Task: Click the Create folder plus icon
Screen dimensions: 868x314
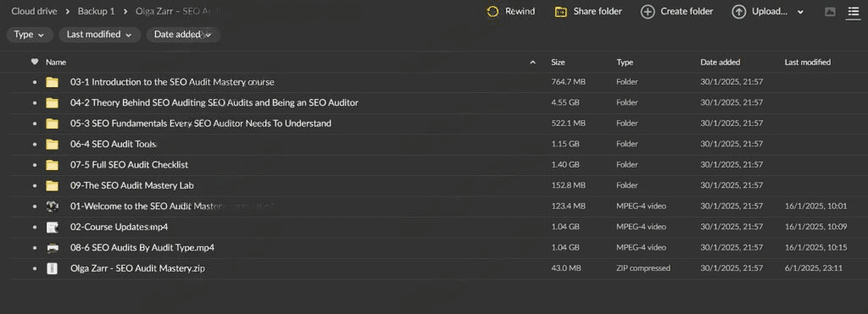Action: point(647,12)
